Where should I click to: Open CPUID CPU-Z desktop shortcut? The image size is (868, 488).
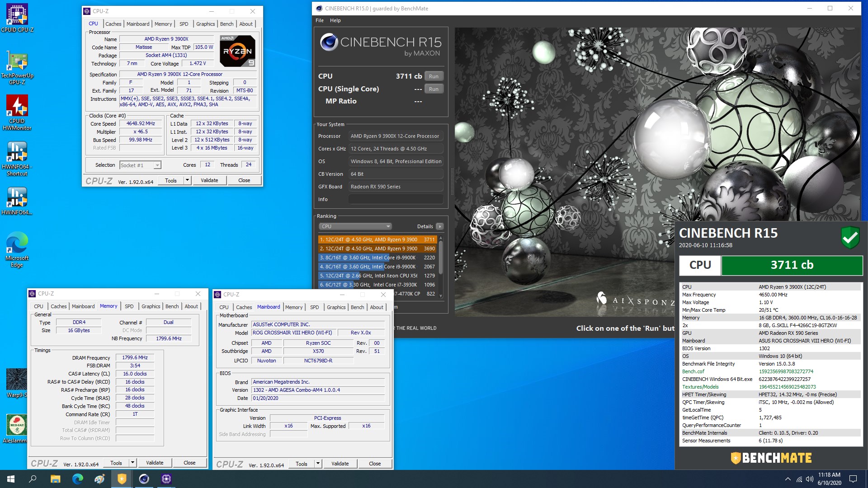pyautogui.click(x=17, y=18)
